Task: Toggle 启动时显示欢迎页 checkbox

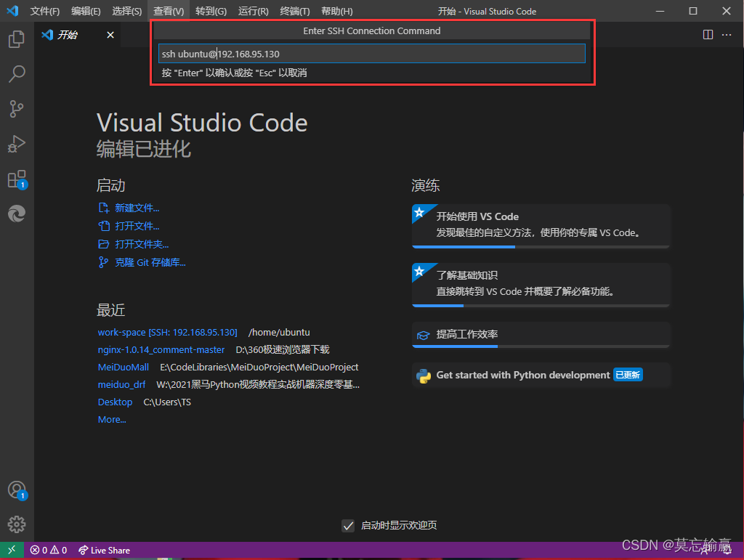Action: coord(348,525)
